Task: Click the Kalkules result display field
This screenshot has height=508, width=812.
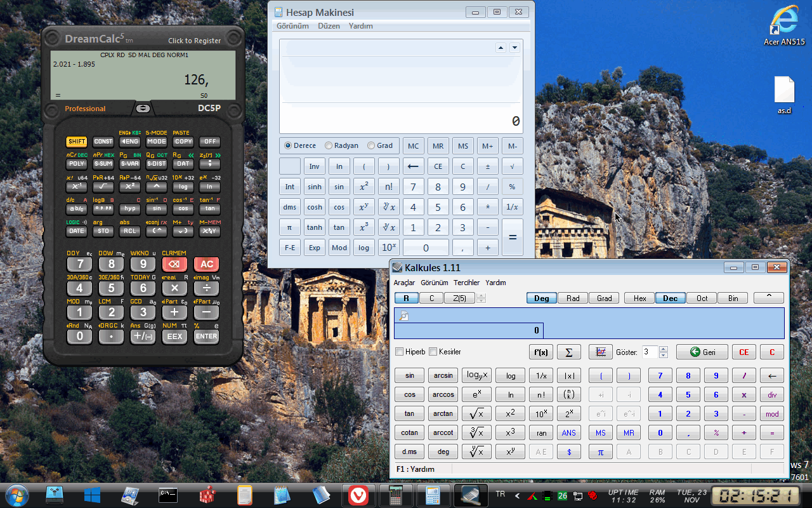Action: click(x=469, y=330)
